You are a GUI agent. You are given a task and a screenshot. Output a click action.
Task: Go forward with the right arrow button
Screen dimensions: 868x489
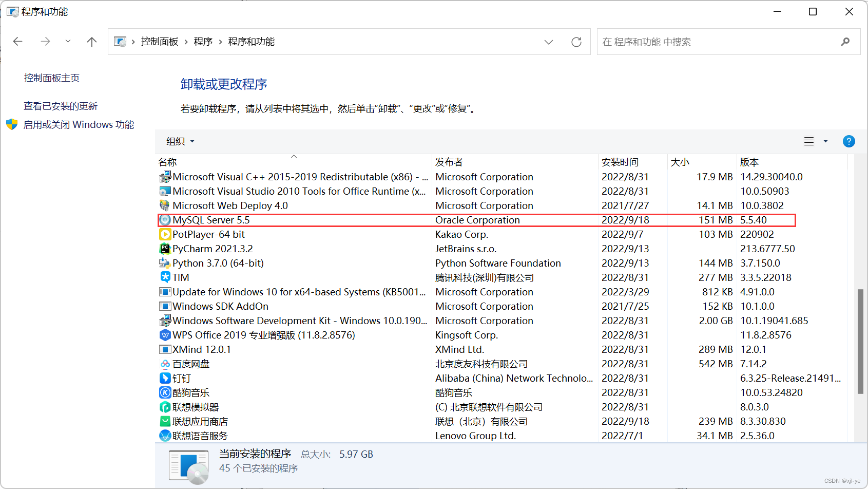pyautogui.click(x=45, y=42)
